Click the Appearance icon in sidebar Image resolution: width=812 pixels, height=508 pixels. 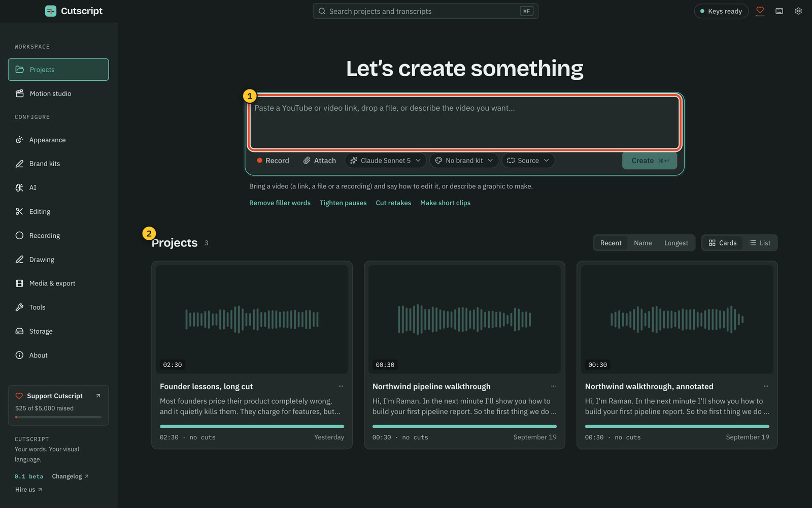click(19, 140)
